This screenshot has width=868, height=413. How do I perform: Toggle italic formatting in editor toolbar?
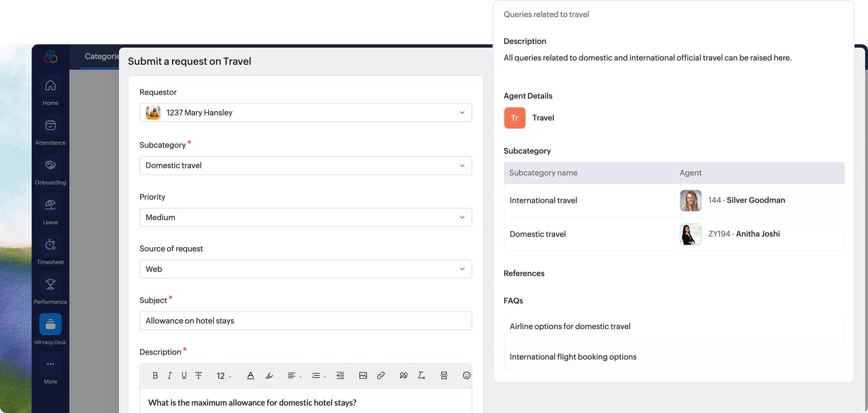(x=169, y=375)
